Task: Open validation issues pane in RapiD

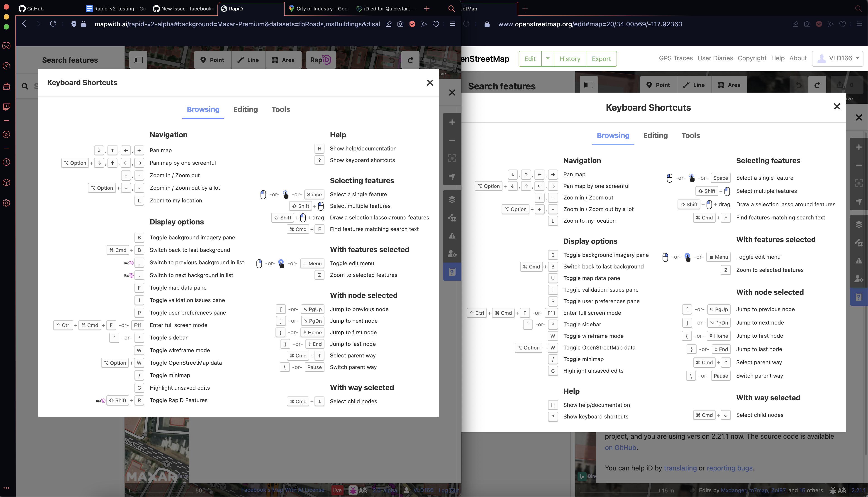Action: pyautogui.click(x=452, y=236)
